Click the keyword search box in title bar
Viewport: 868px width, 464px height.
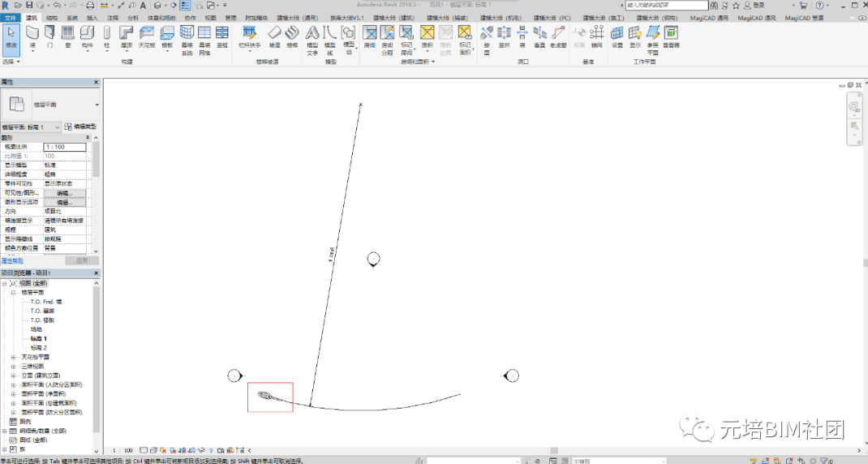667,5
